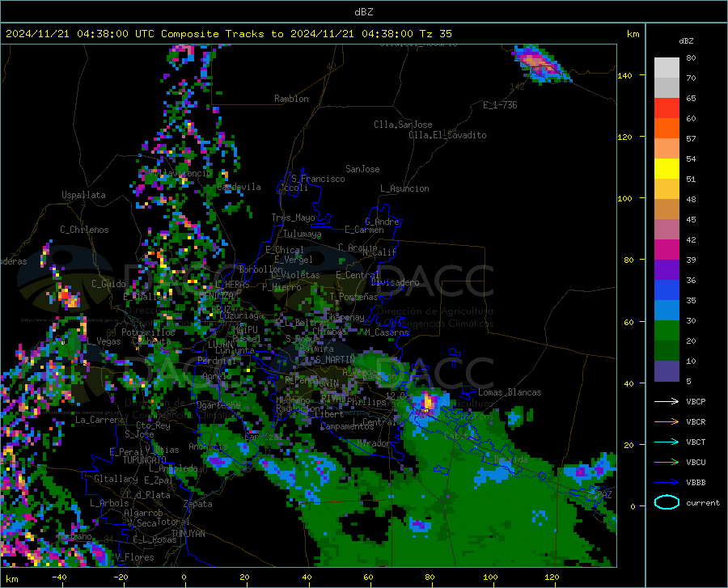Select the green 20 dBZ color swatch
This screenshot has height=588, width=728.
pos(667,331)
